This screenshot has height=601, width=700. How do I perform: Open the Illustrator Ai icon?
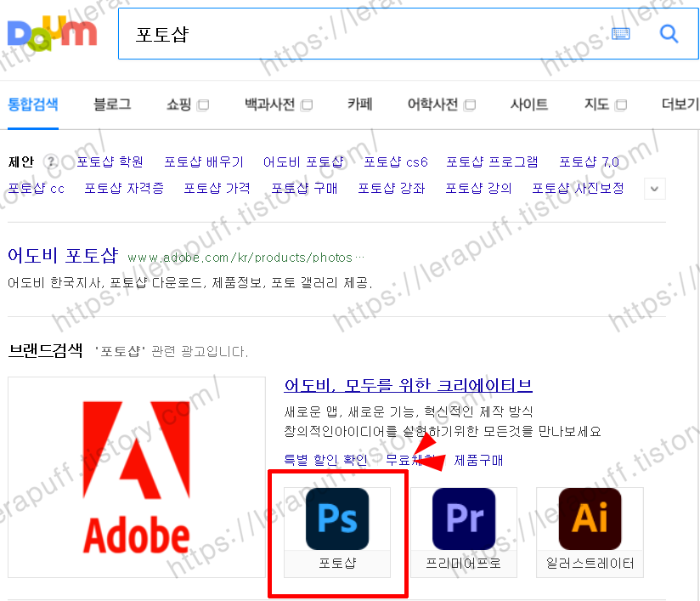click(590, 519)
